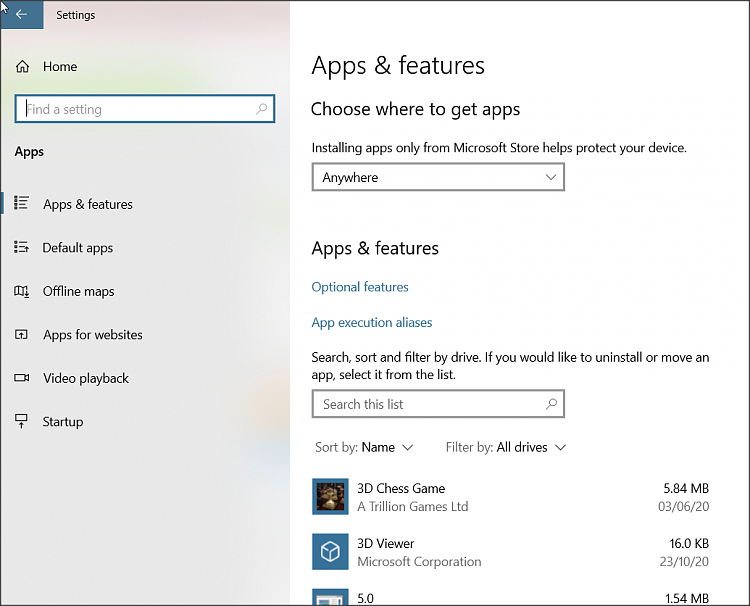Open the Optional features link
750x606 pixels.
360,287
